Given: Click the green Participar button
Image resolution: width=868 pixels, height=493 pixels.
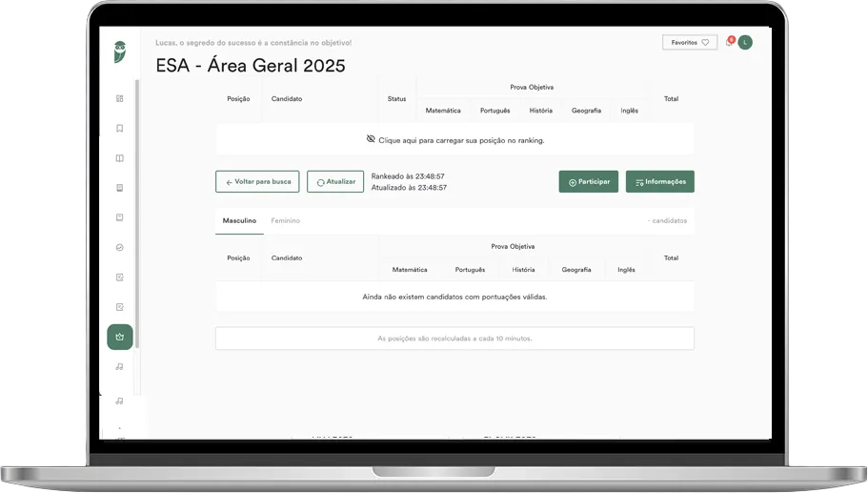Looking at the screenshot, I should (x=588, y=181).
